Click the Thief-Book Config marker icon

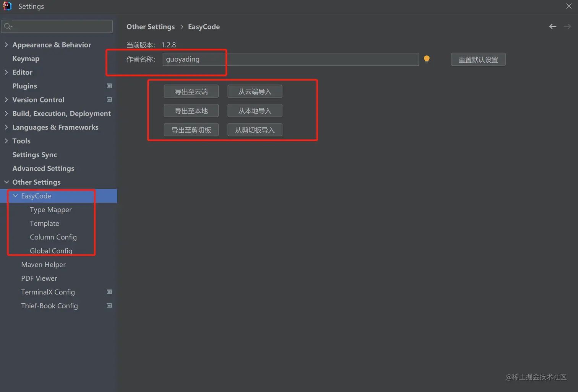click(x=109, y=306)
